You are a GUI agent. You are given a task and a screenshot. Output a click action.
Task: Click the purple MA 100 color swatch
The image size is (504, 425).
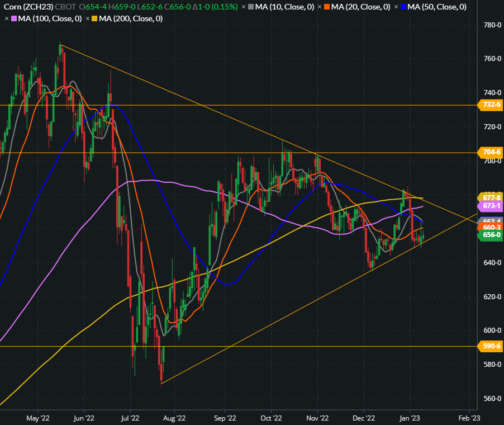pyautogui.click(x=15, y=18)
